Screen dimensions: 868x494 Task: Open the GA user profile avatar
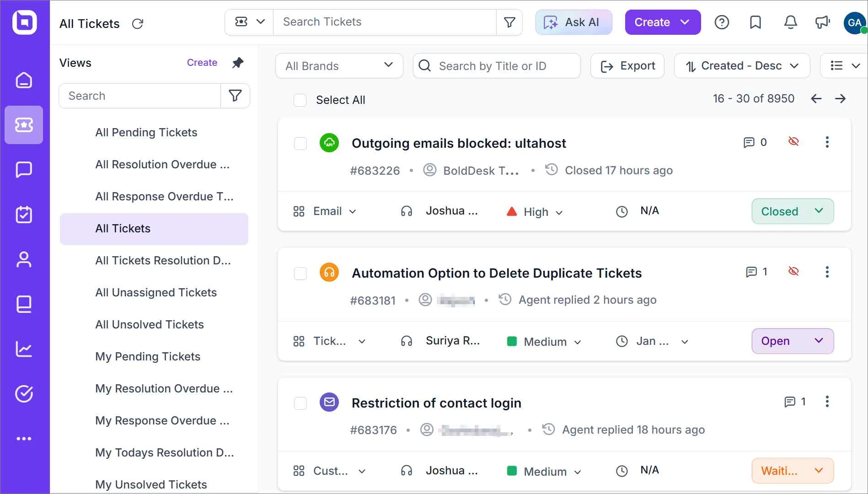(x=855, y=22)
